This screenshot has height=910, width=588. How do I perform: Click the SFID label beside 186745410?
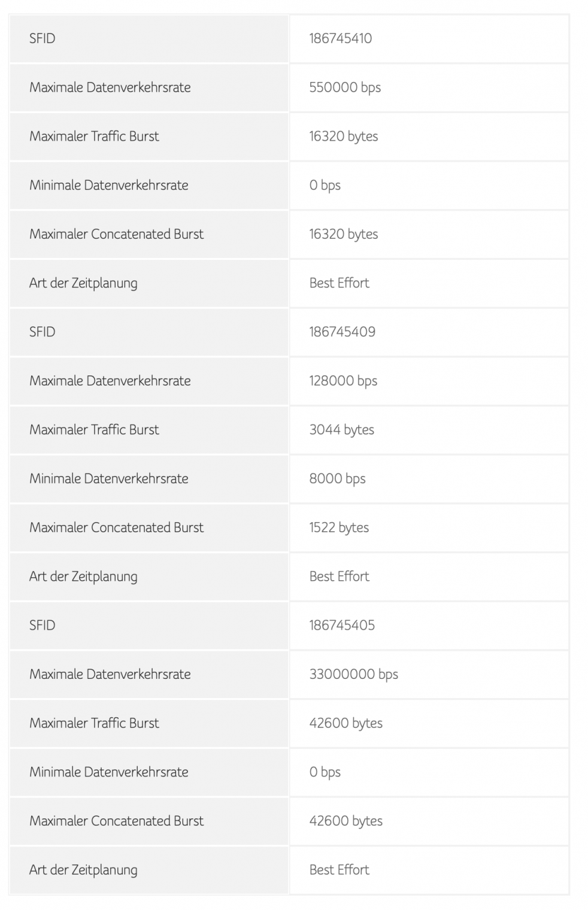tap(42, 38)
